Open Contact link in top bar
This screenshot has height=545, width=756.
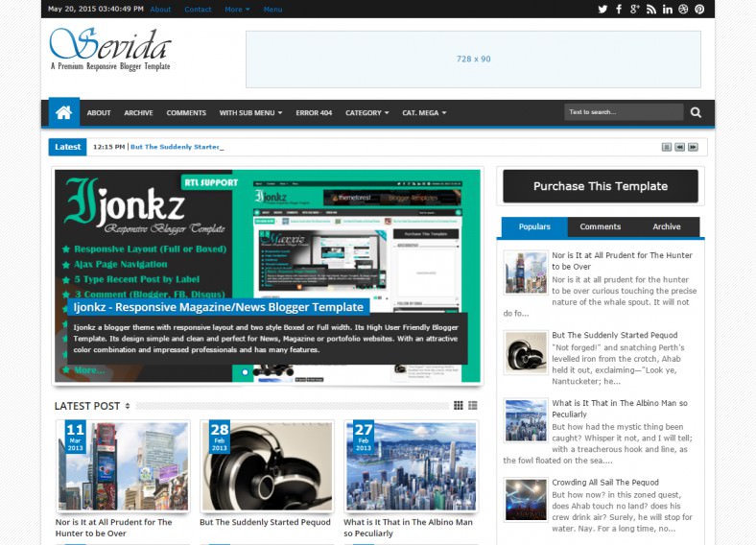click(x=198, y=10)
